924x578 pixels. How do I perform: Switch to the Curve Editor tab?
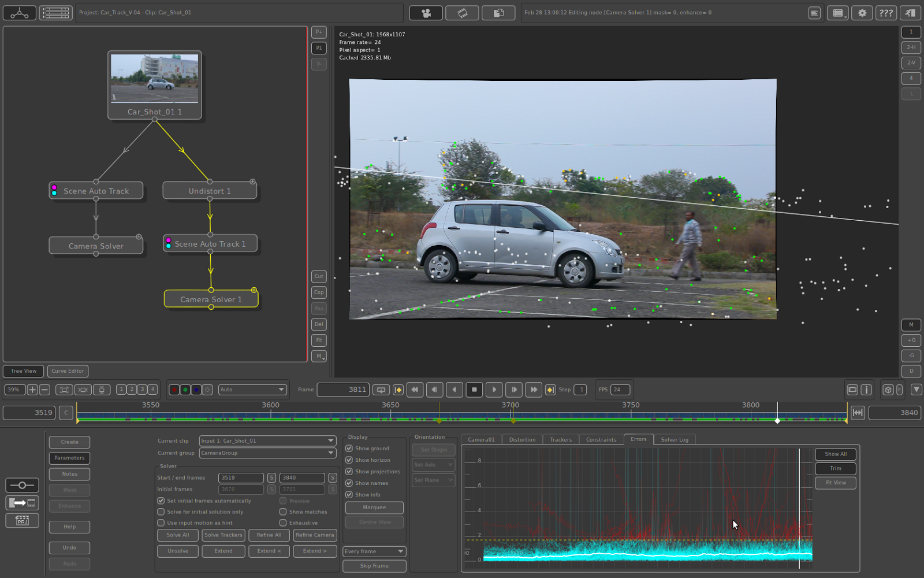pyautogui.click(x=68, y=370)
